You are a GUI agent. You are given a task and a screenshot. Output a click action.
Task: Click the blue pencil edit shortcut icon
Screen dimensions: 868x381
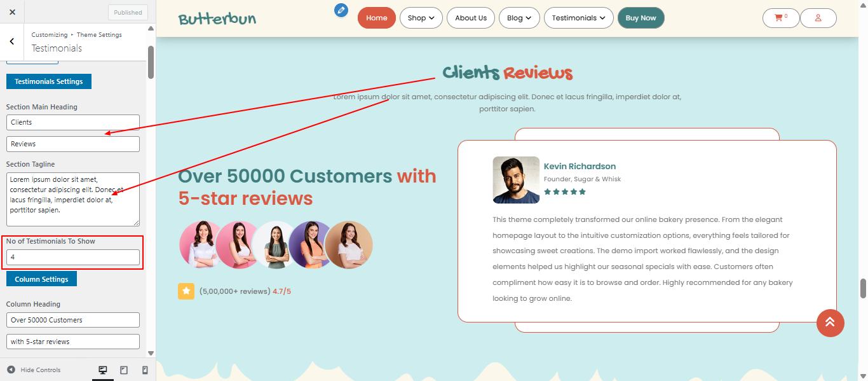[342, 10]
